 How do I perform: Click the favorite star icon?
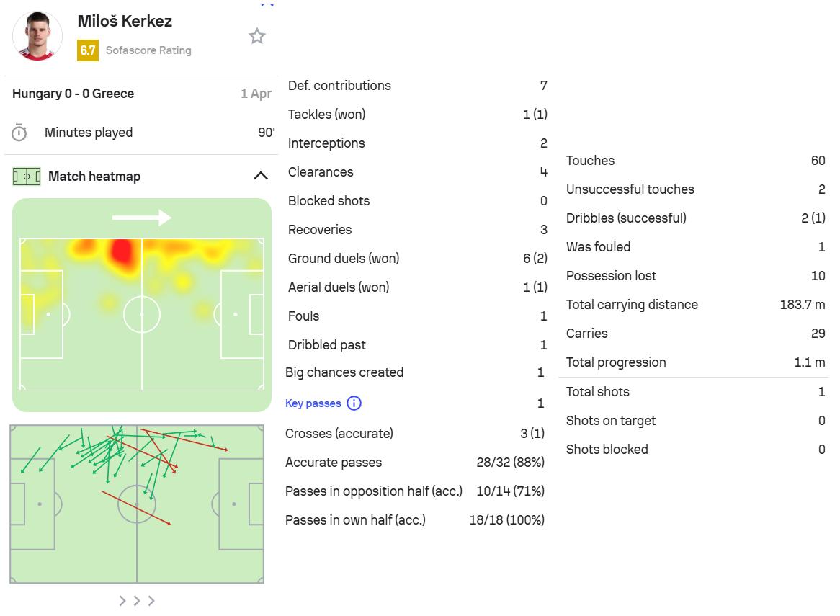257,36
